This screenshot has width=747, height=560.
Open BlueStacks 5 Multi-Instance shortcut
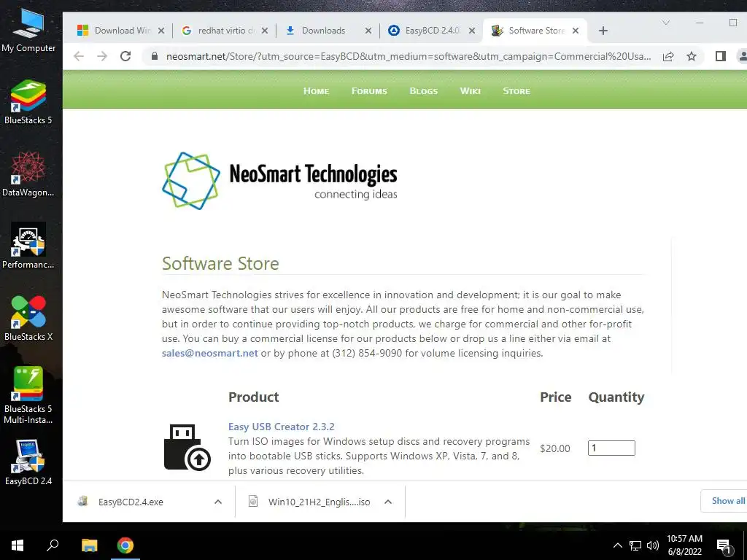(x=28, y=395)
